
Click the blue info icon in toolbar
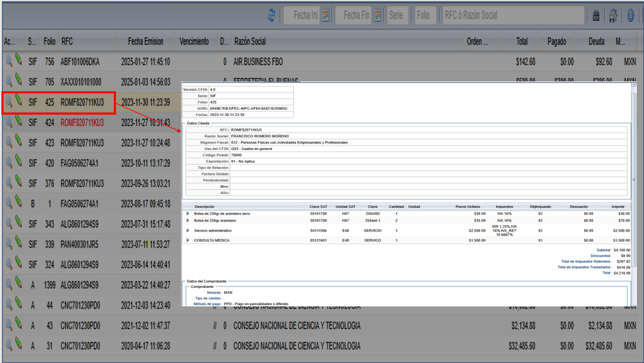click(631, 16)
